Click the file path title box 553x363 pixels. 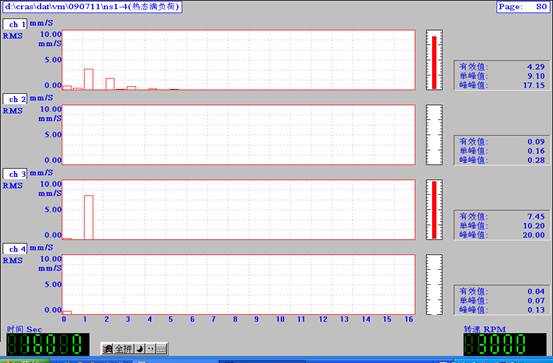92,7
